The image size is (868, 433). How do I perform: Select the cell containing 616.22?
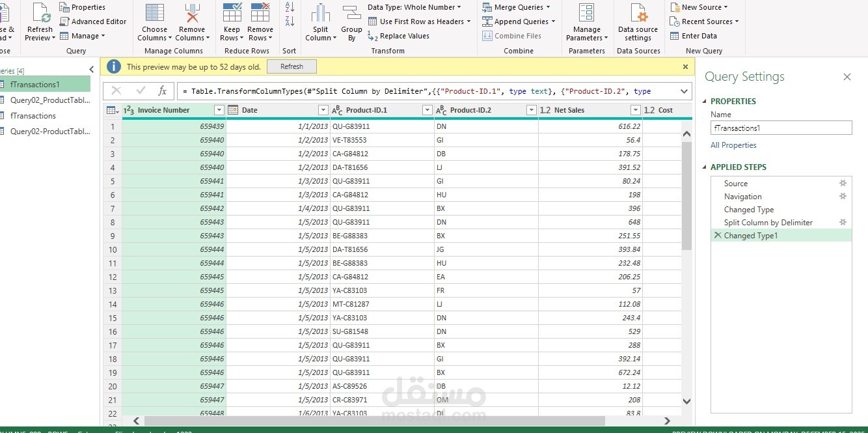pyautogui.click(x=590, y=126)
